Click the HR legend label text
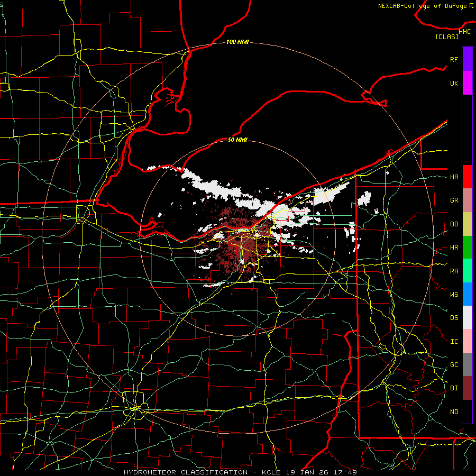476x476 pixels. 454,248
